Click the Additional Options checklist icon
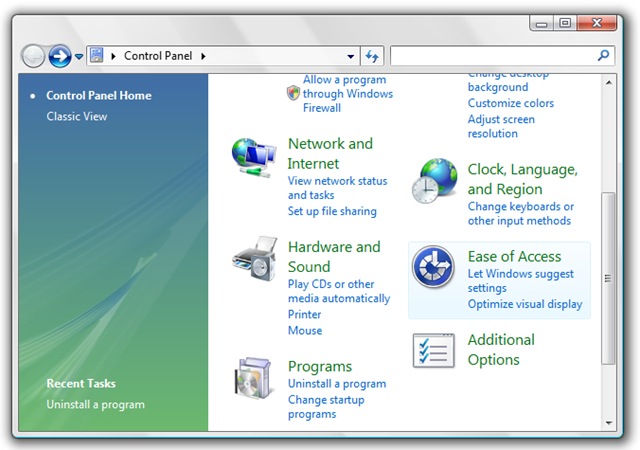 433,350
